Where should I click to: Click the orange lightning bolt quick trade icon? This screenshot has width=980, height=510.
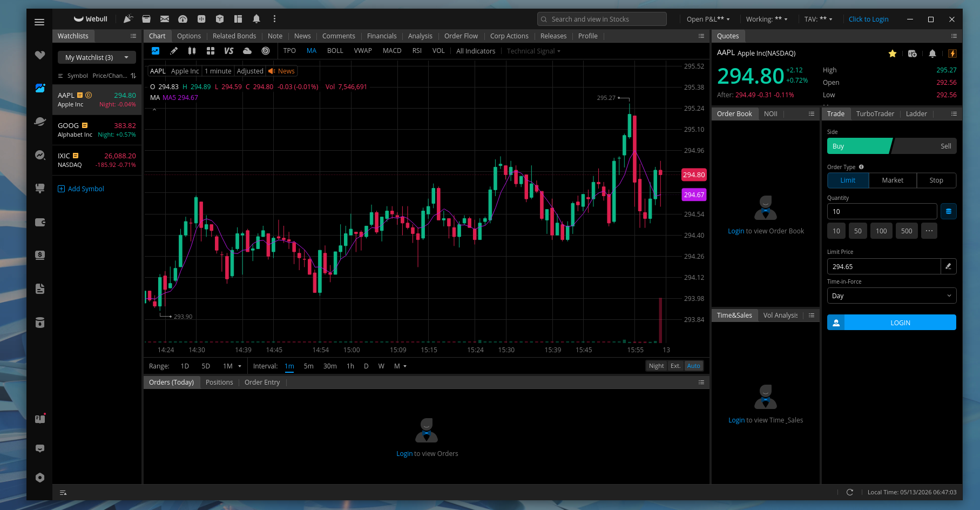[952, 53]
